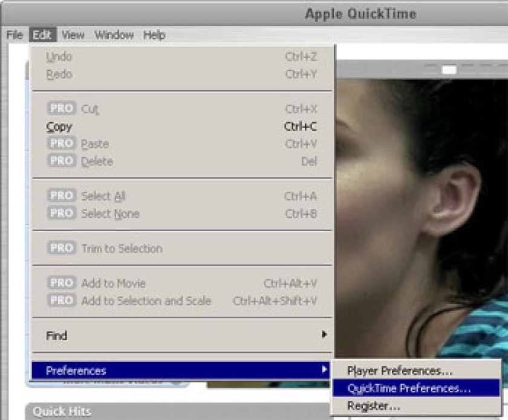This screenshot has width=508, height=420.
Task: Click the Paste menu entry
Action: pos(183,143)
